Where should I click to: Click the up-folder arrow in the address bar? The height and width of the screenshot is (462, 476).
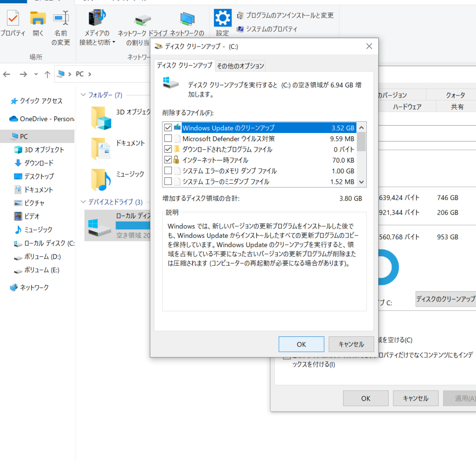[47, 74]
